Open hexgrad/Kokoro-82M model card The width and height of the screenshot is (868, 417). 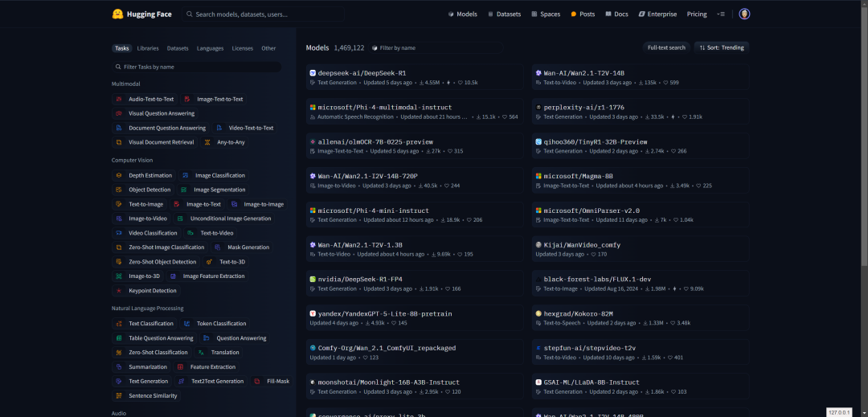point(641,317)
